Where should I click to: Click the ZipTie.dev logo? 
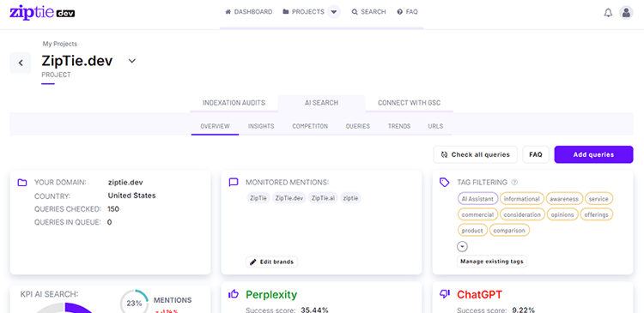point(42,12)
